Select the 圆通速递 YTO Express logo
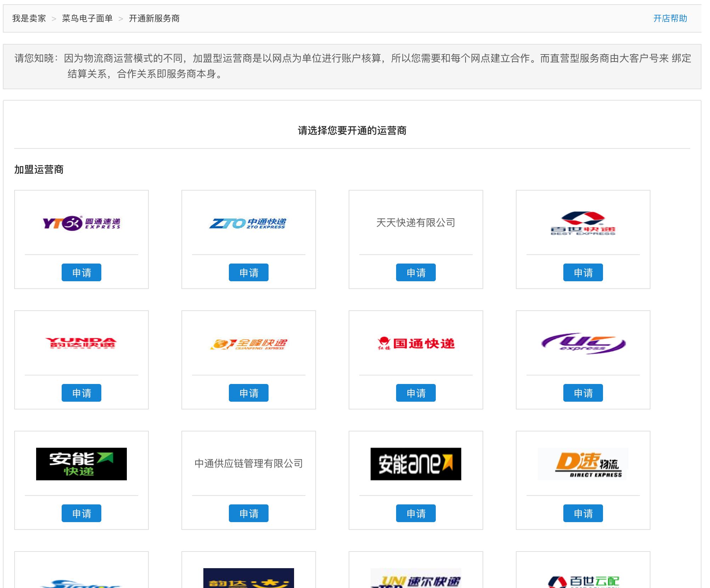710x588 pixels. 81,224
